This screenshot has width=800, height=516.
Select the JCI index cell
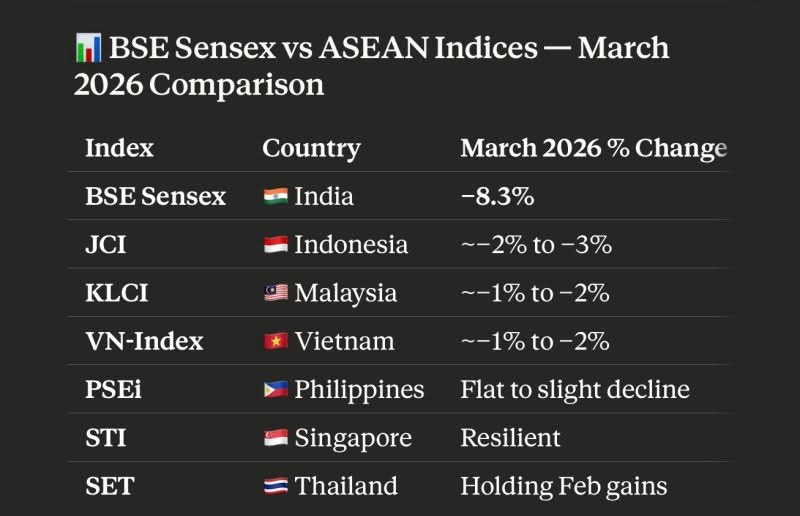[x=106, y=245]
